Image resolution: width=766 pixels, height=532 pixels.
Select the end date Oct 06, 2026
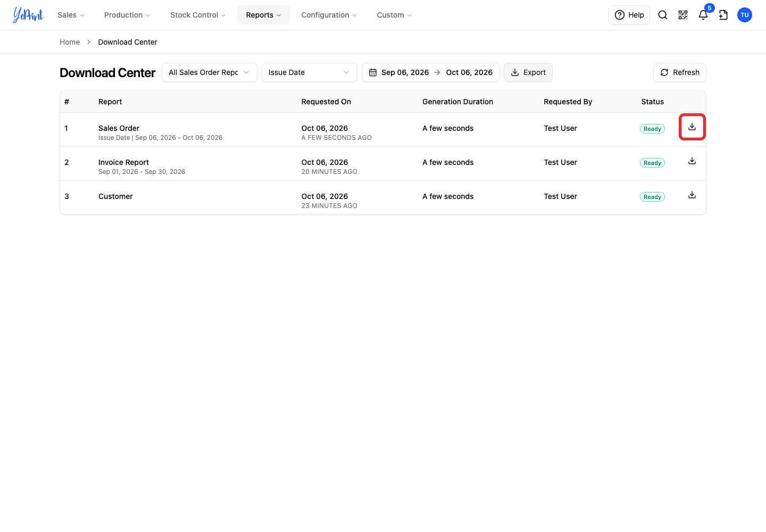coord(469,72)
